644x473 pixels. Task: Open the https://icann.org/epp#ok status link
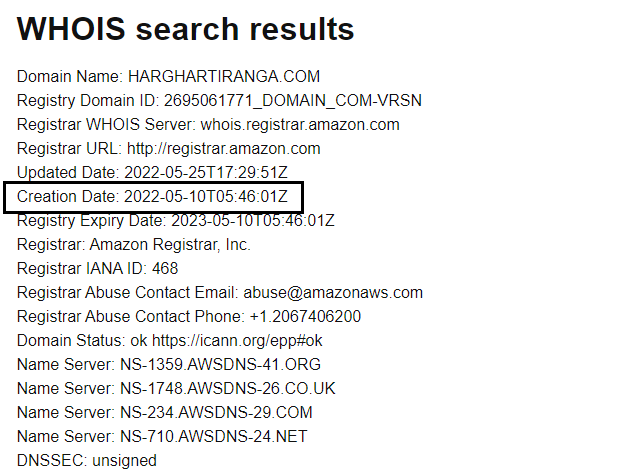pos(230,341)
